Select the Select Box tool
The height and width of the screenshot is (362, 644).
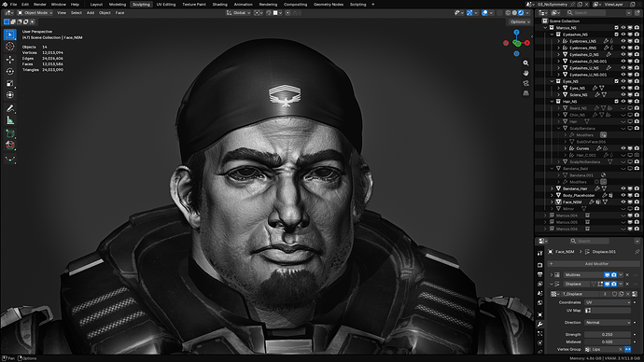(10, 35)
